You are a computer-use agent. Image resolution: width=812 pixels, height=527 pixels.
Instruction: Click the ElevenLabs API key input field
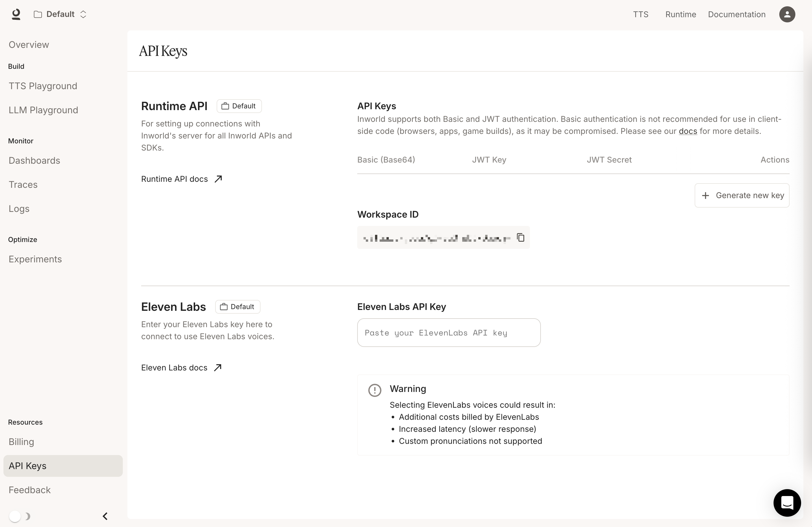tap(448, 333)
